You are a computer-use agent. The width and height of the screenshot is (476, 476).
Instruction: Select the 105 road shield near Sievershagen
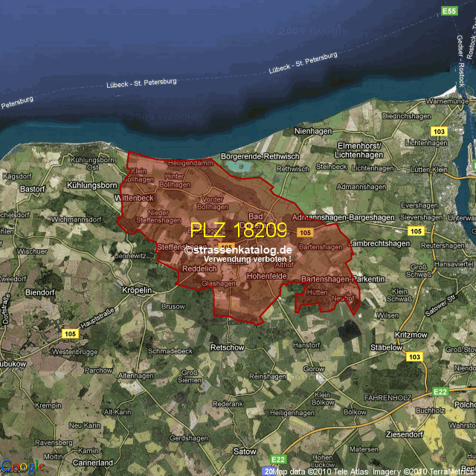click(x=415, y=231)
